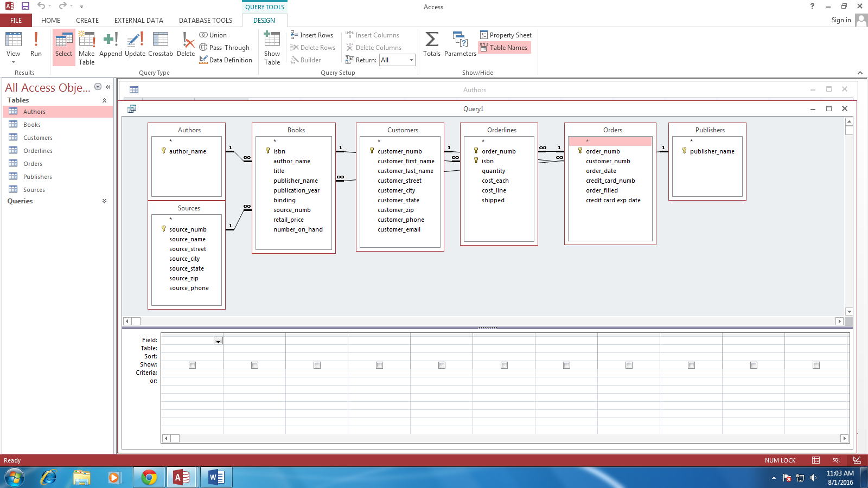Open the Customize Quick Access Toolbar dropdown
This screenshot has width=868, height=488.
pyautogui.click(x=81, y=7)
